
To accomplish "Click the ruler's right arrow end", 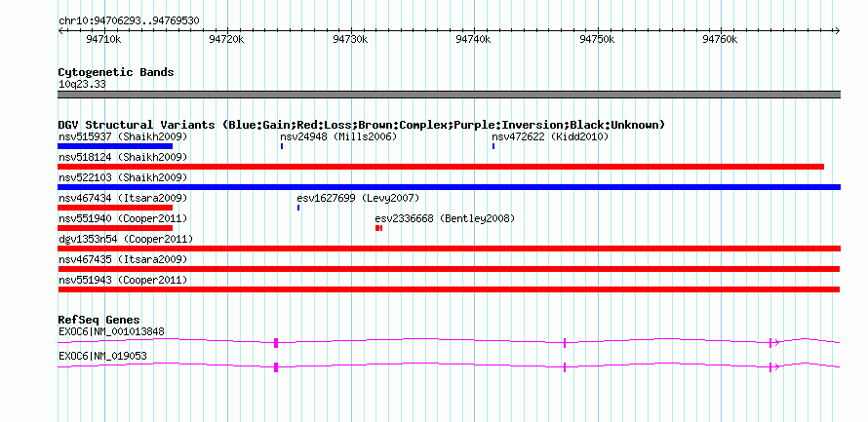I will pos(838,30).
